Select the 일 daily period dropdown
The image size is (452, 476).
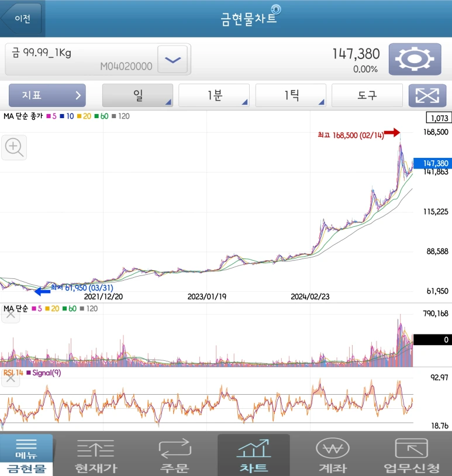click(137, 95)
